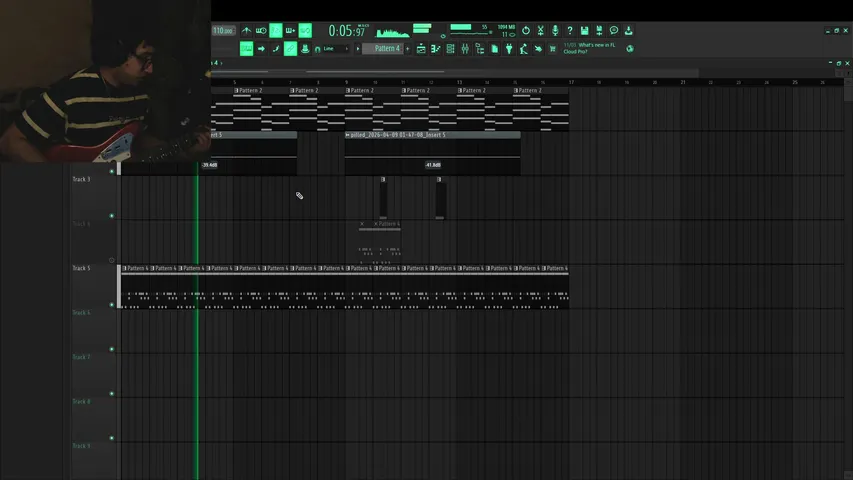Click the microphone recording icon
This screenshot has height=480, width=853.
pos(555,30)
